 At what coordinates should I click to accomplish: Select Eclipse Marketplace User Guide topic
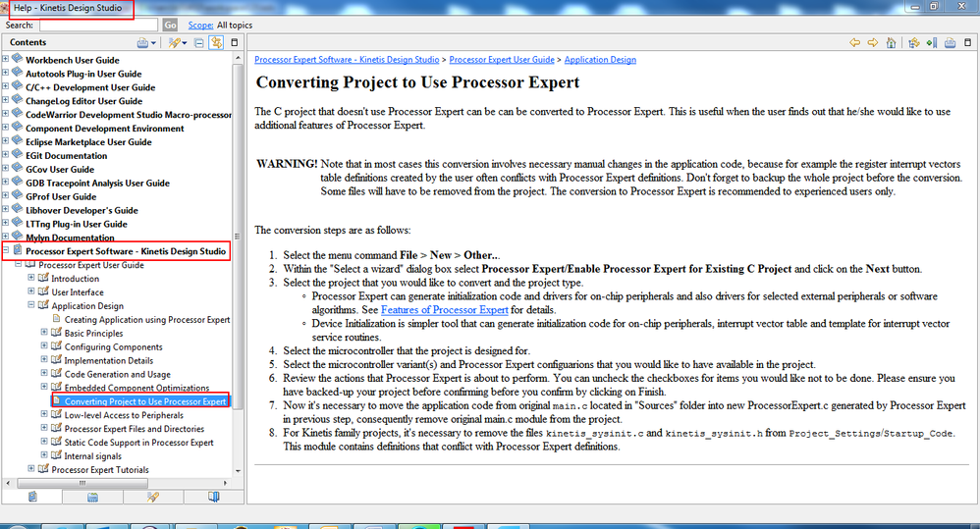click(88, 142)
